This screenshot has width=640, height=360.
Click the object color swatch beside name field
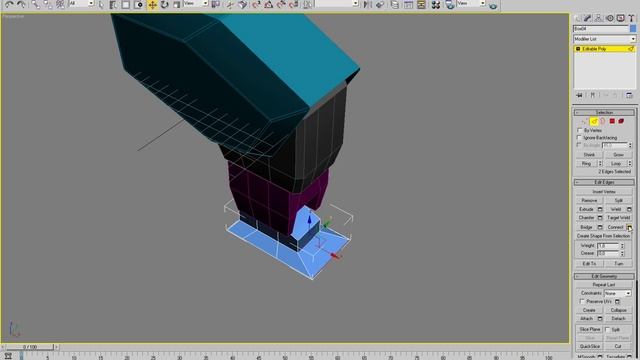[x=633, y=29]
